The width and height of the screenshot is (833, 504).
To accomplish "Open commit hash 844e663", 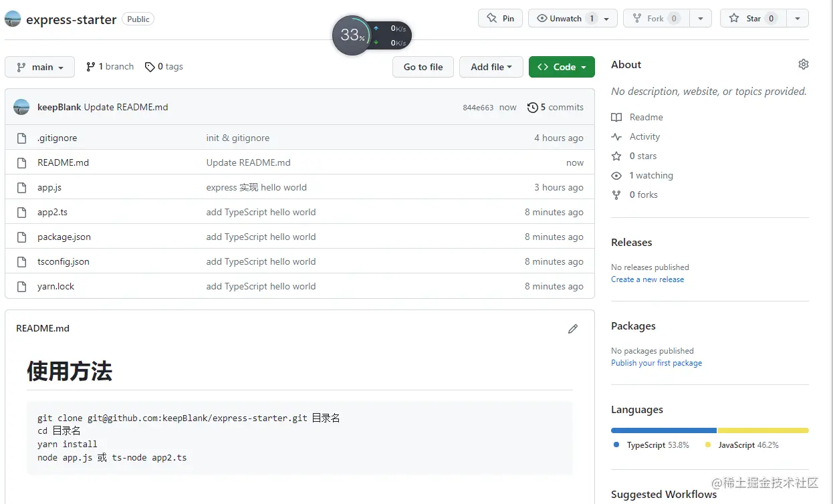I will point(478,108).
